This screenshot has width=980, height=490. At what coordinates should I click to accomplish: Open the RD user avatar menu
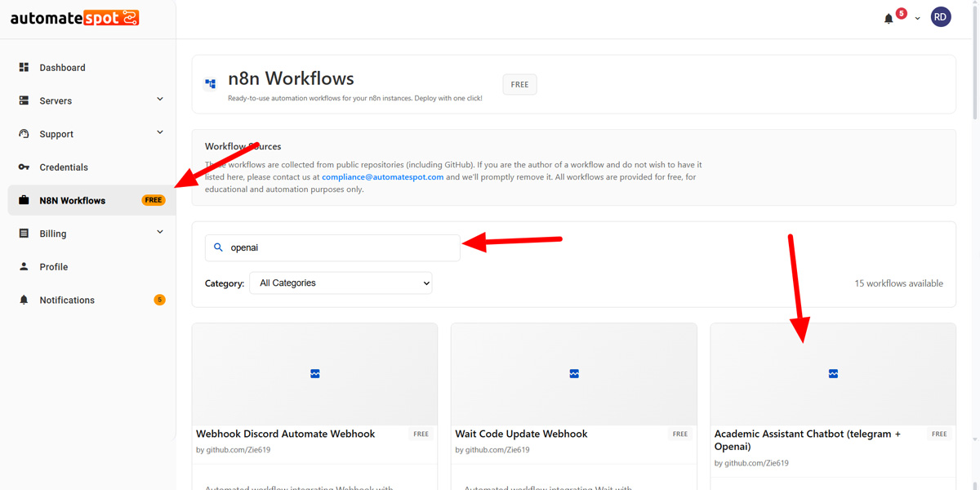point(941,17)
